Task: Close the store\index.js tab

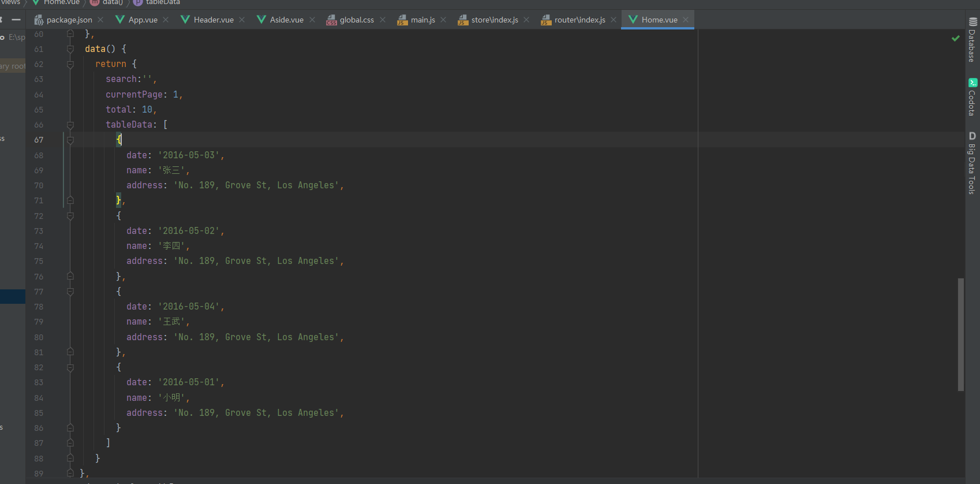Action: [526, 20]
